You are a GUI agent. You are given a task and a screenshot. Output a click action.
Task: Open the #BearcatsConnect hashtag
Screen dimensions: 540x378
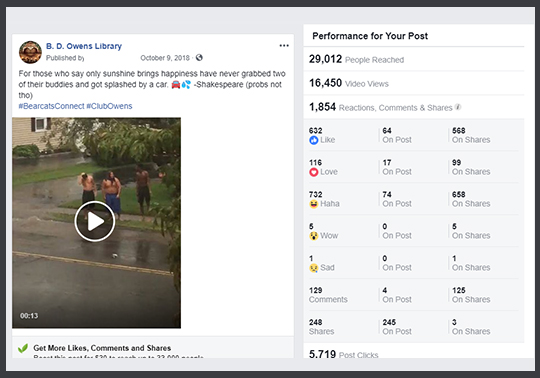(51, 106)
